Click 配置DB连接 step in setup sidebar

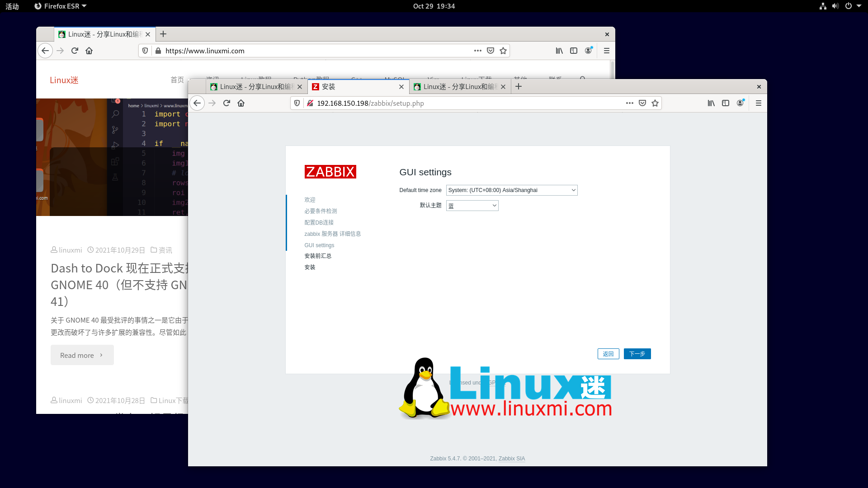pos(319,222)
